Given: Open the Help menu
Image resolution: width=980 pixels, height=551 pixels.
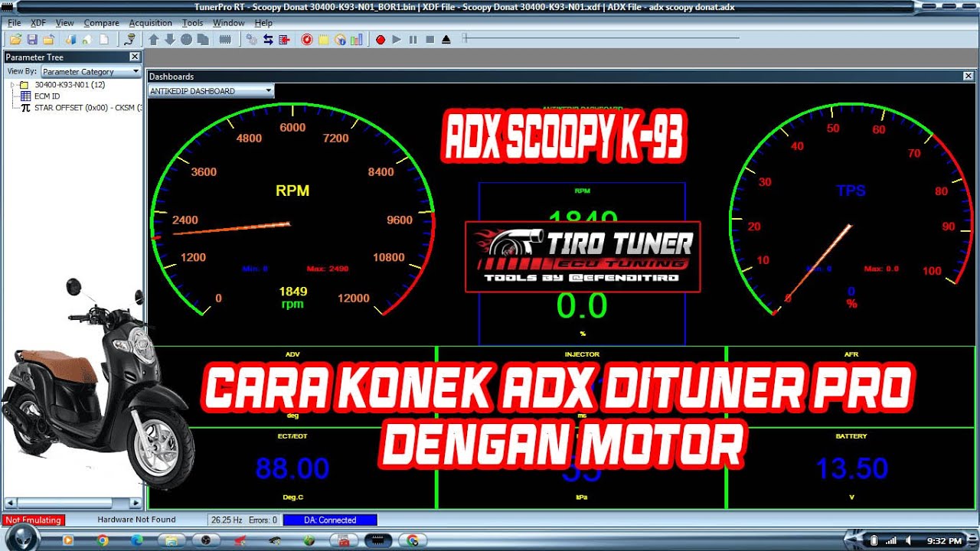Looking at the screenshot, I should point(263,23).
